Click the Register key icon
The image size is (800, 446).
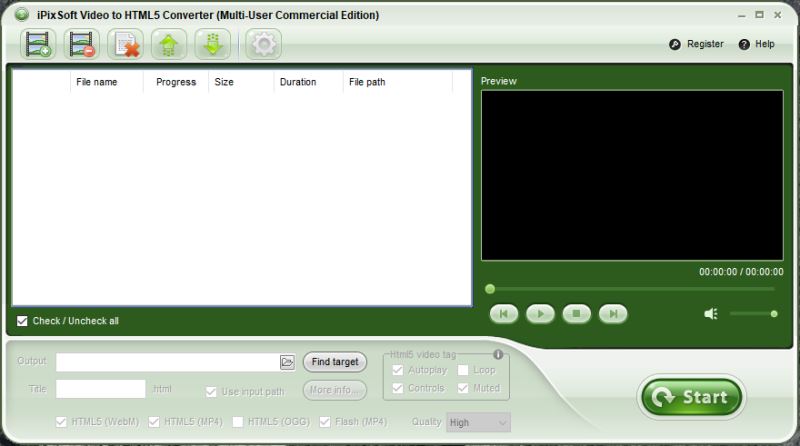point(674,44)
